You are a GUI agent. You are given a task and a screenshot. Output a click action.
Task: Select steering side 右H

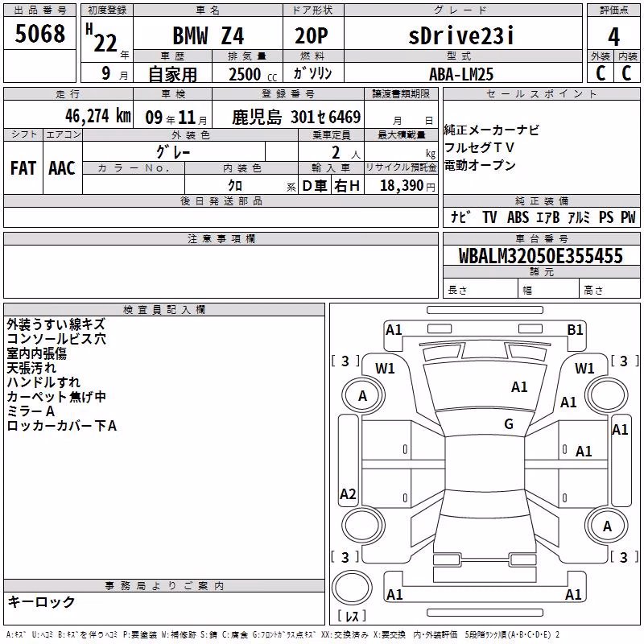[347, 186]
